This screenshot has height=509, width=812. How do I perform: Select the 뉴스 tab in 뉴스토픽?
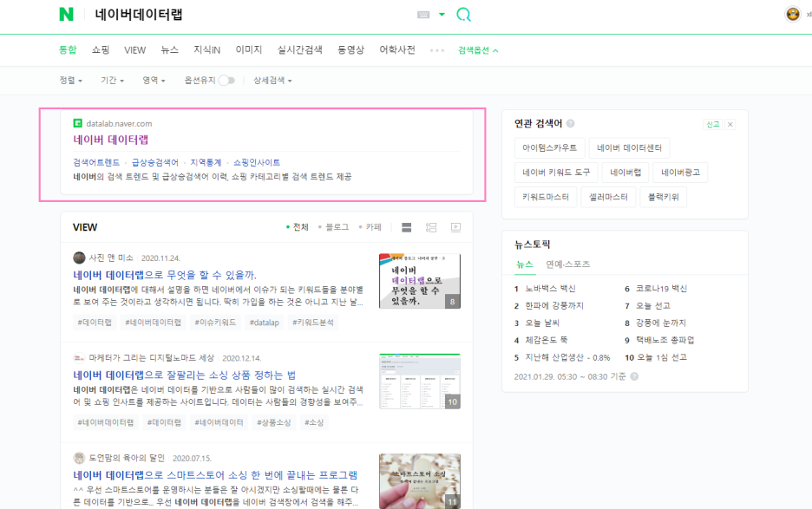click(x=525, y=264)
